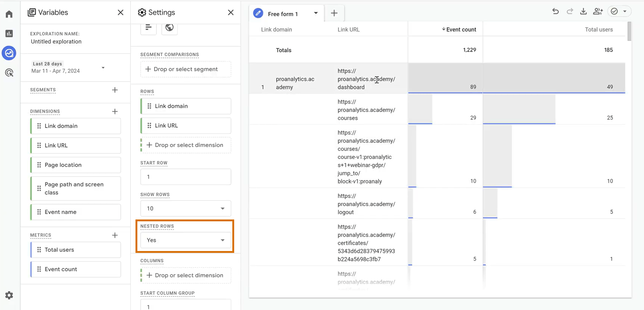This screenshot has width=644, height=310.
Task: Open the Explore icon in sidebar
Action: click(9, 53)
